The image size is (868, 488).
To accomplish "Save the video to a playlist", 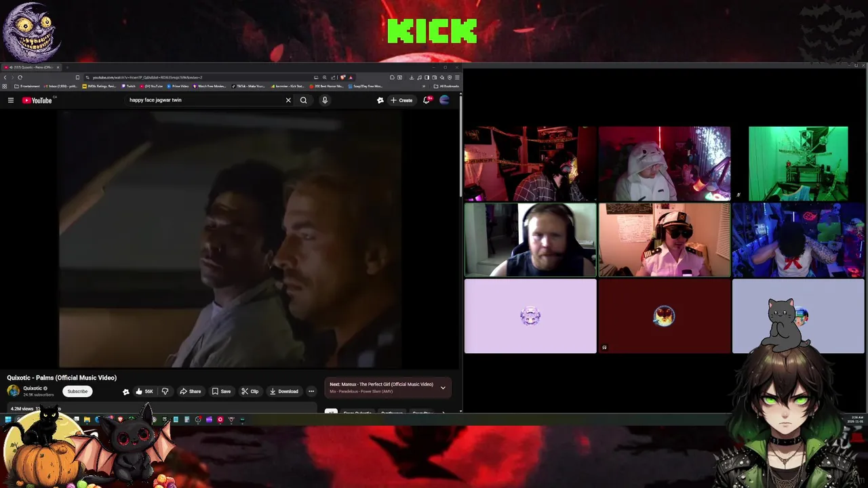I will pos(221,391).
